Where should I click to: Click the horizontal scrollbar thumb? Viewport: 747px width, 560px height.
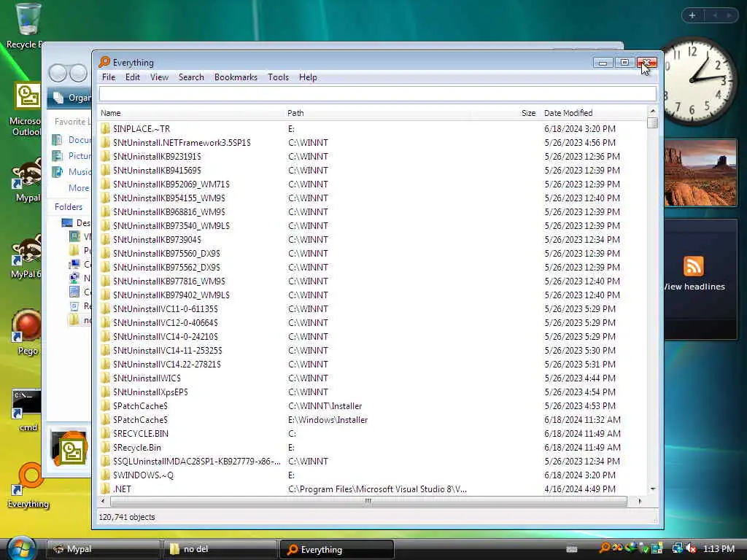(368, 501)
